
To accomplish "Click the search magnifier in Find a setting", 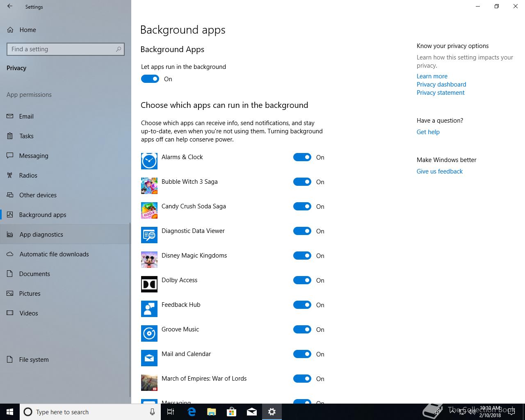I will click(x=119, y=49).
